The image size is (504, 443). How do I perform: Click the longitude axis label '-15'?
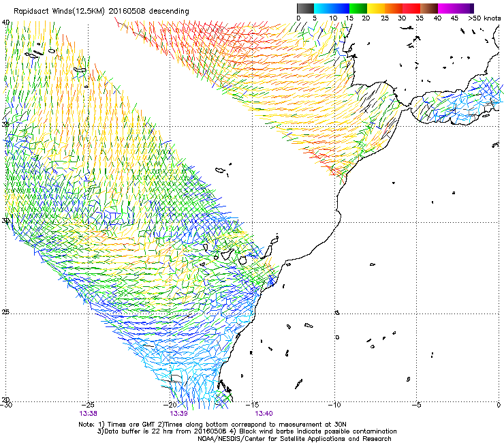(x=252, y=405)
